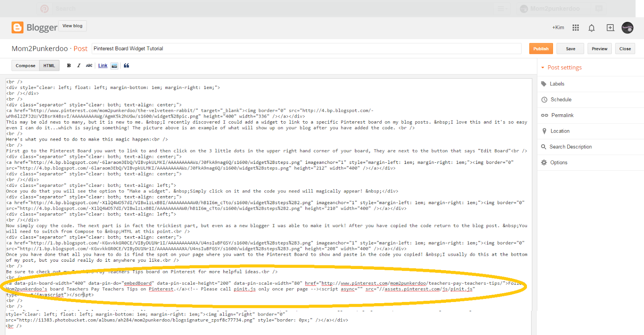Open the Google apps grid

pos(576,27)
